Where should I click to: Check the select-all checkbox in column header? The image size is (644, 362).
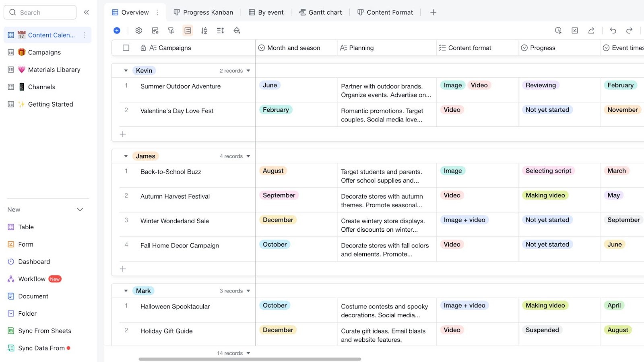126,47
